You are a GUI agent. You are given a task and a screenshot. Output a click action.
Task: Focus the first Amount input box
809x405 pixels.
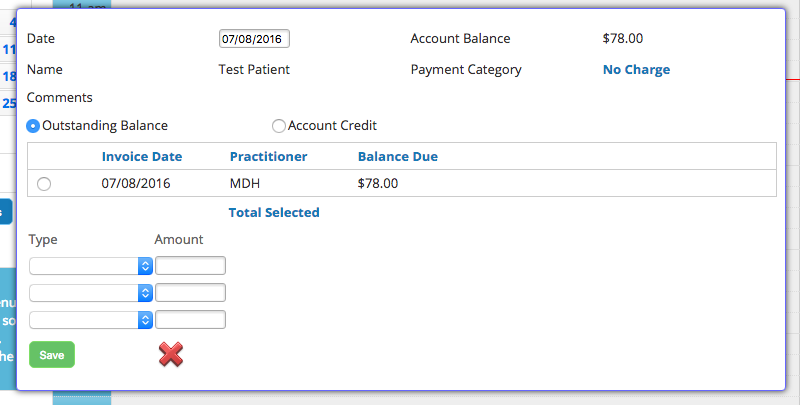190,266
